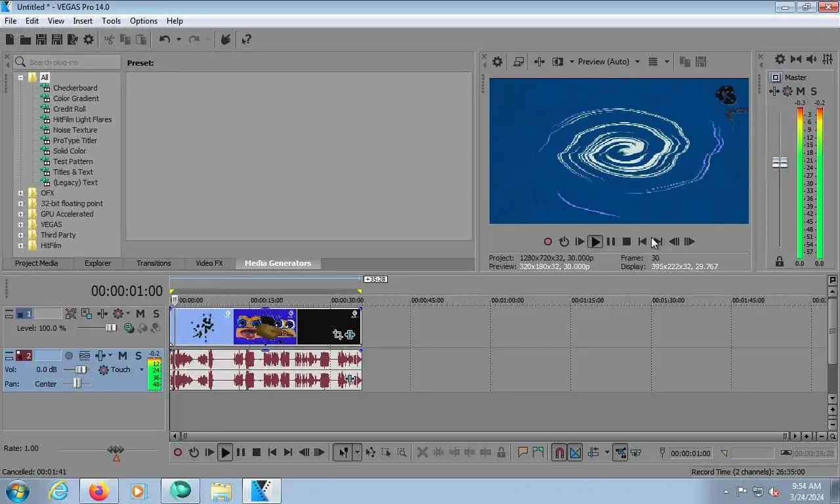Viewport: 840px width, 504px height.
Task: Solo video track 1 with its S button
Action: [156, 314]
